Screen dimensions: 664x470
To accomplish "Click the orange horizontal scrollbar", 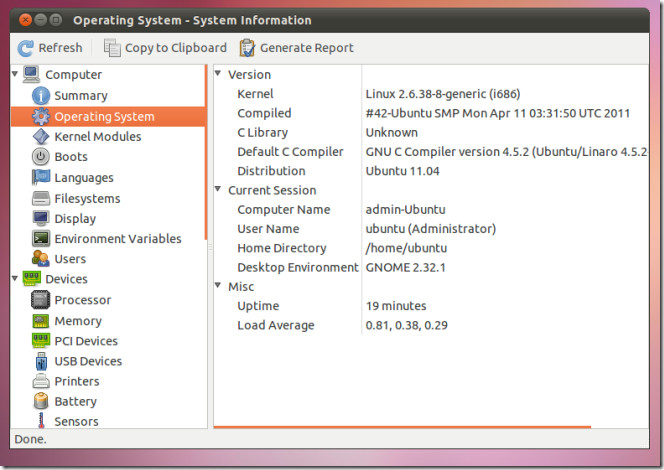I will [402, 427].
